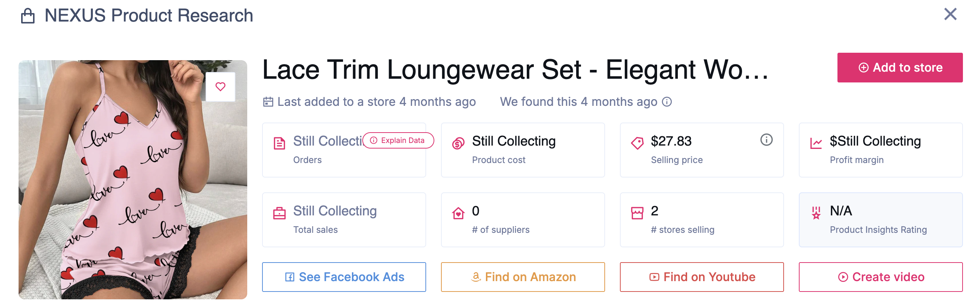Open See Facebook Ads
This screenshot has height=306, width=980.
pos(344,277)
